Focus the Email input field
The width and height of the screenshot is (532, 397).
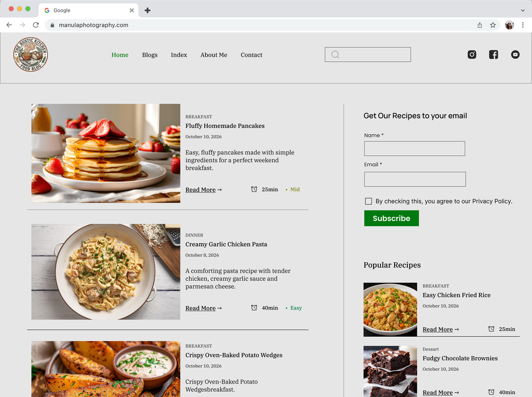415,179
